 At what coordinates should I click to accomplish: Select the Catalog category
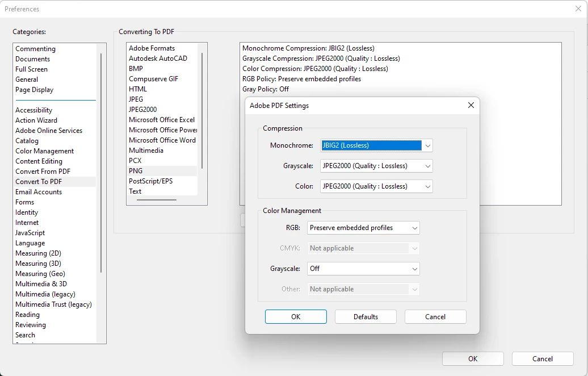click(x=27, y=141)
